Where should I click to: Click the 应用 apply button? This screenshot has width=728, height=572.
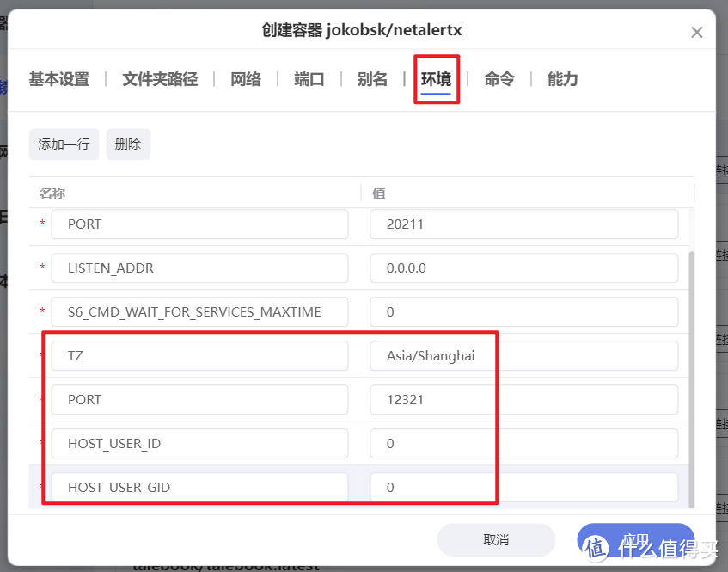pos(635,539)
